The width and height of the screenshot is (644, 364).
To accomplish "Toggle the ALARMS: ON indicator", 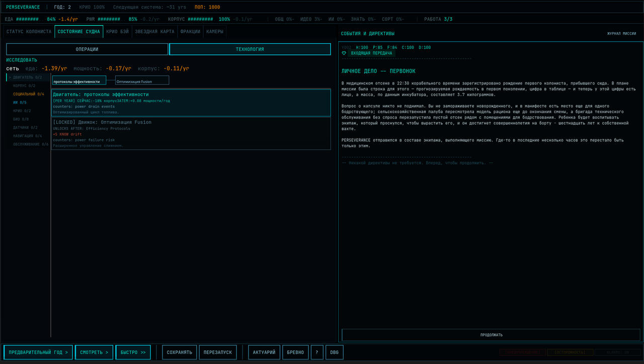I will (x=617, y=352).
